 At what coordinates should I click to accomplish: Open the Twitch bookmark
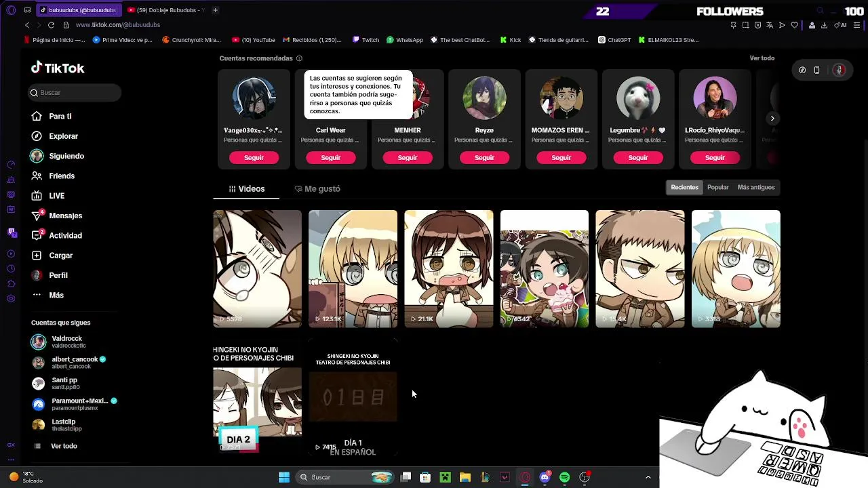(x=366, y=40)
